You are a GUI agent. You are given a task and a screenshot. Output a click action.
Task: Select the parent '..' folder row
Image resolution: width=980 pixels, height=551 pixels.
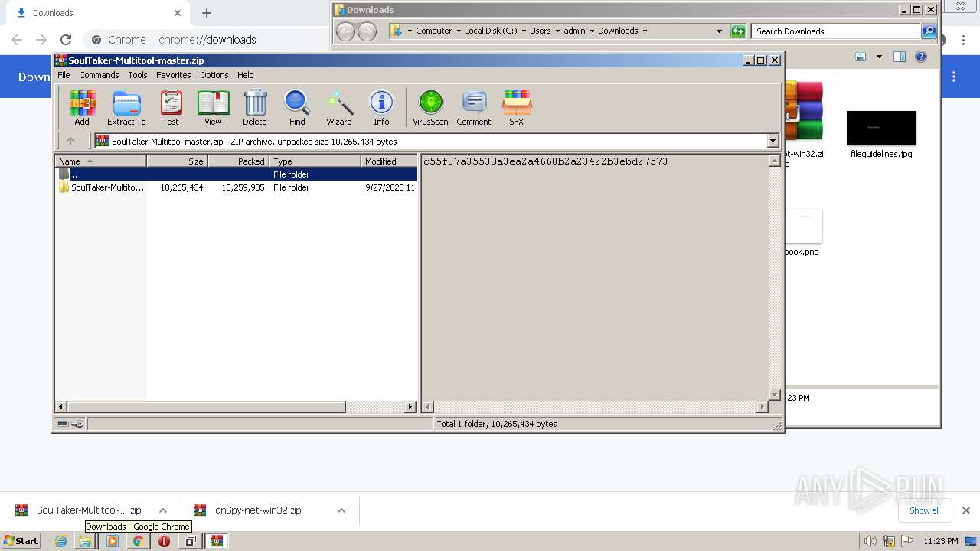(x=237, y=174)
